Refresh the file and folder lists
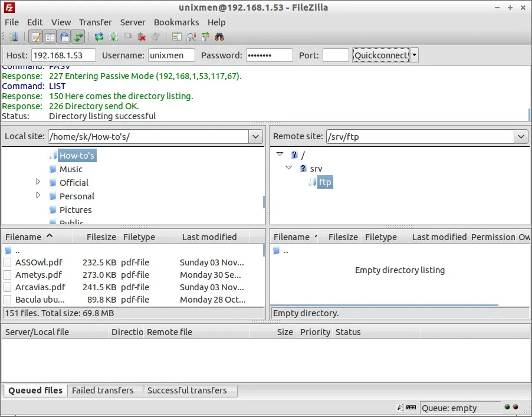 coord(99,37)
